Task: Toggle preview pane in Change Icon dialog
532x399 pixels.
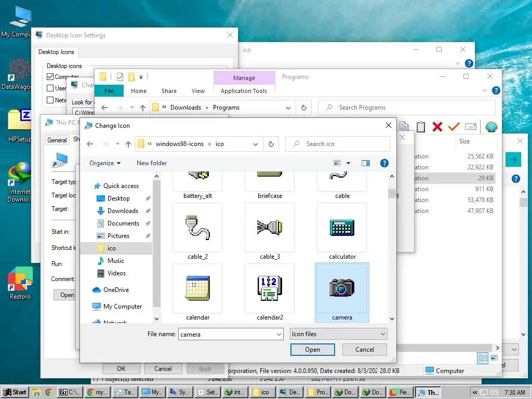Action: pyautogui.click(x=366, y=163)
